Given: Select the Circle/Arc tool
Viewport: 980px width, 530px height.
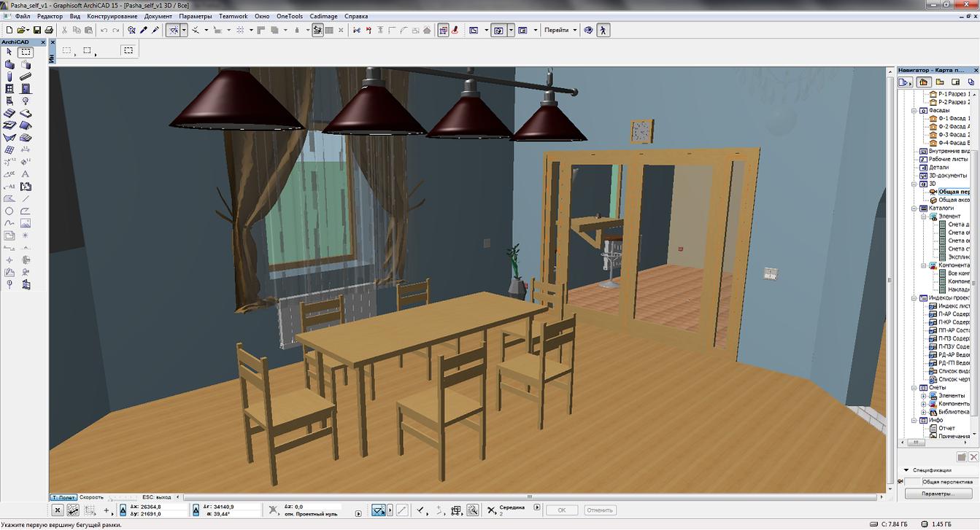Looking at the screenshot, I should point(9,211).
